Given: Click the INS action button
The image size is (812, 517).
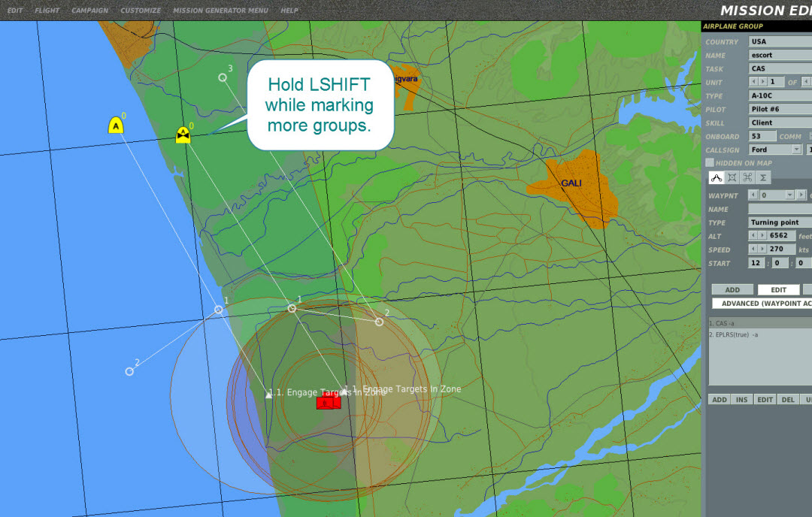Looking at the screenshot, I should tap(741, 400).
